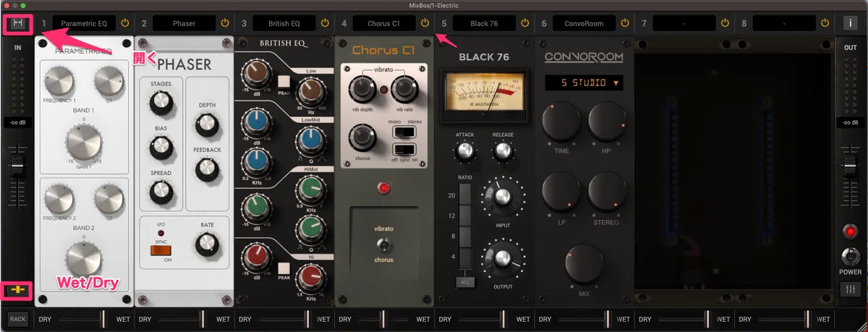Viewport: 868px width, 332px height.
Task: Toggle the Hi band PEAK button
Action: [x=284, y=269]
